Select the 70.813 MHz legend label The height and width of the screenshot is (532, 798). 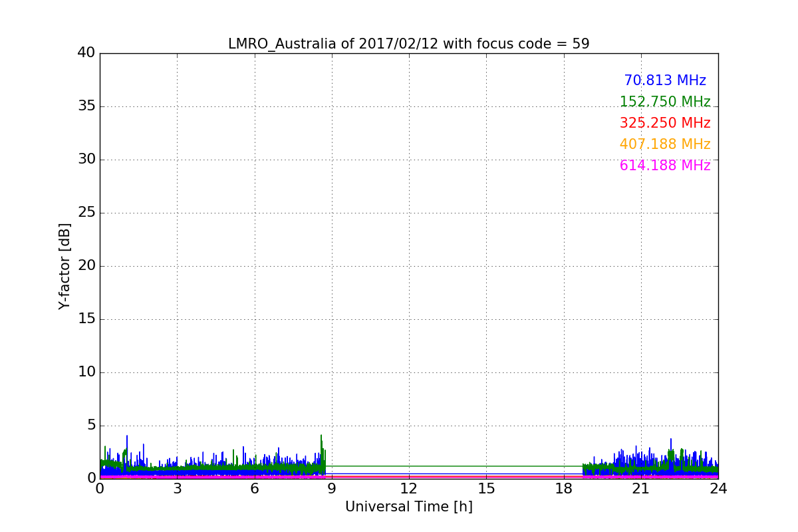pyautogui.click(x=665, y=80)
